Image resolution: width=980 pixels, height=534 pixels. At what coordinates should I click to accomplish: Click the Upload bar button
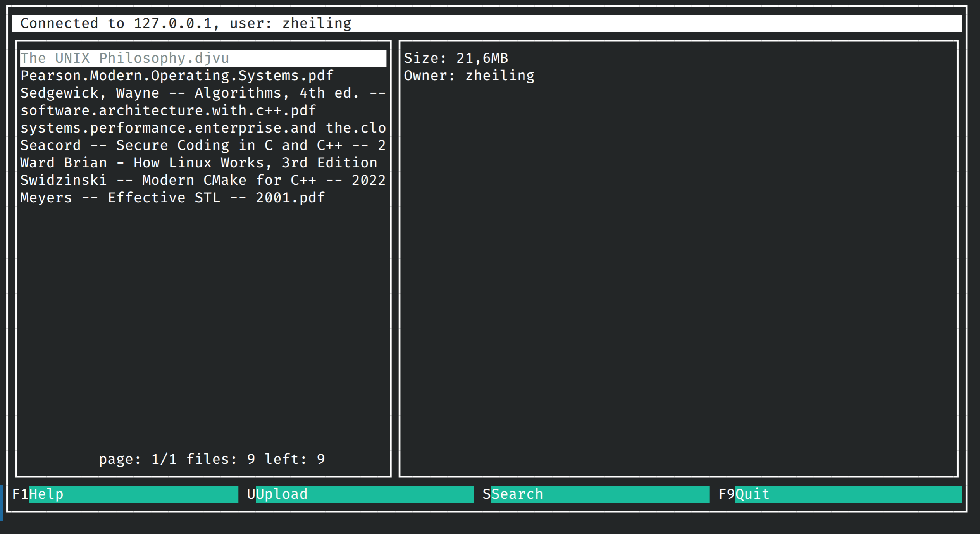pos(365,494)
